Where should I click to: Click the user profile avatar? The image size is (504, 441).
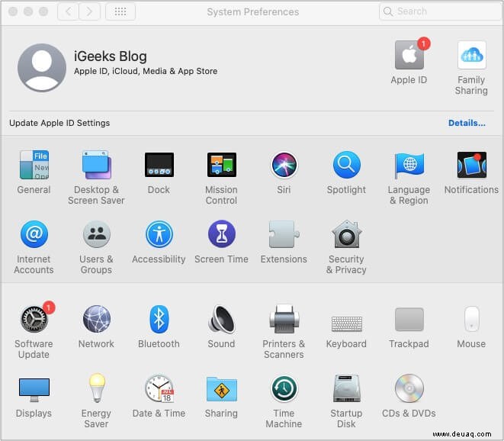pos(42,68)
